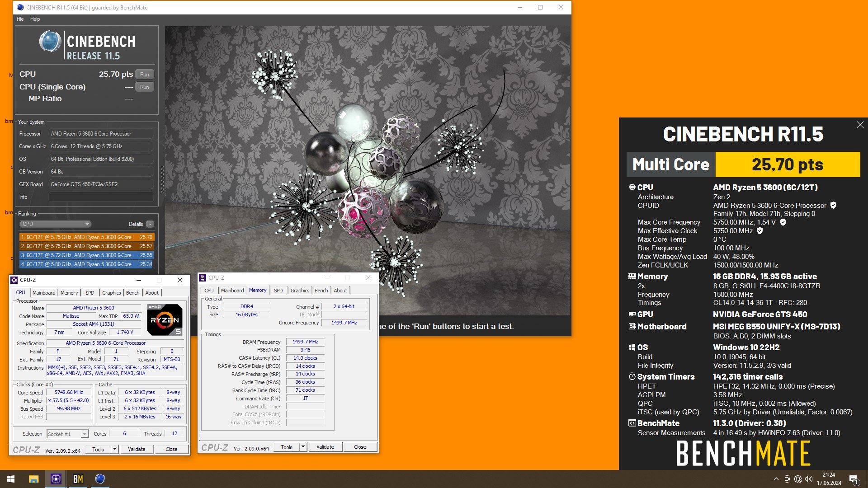Click the Ryzen 5 logo in CPU-Z
The width and height of the screenshot is (868, 488).
click(165, 320)
